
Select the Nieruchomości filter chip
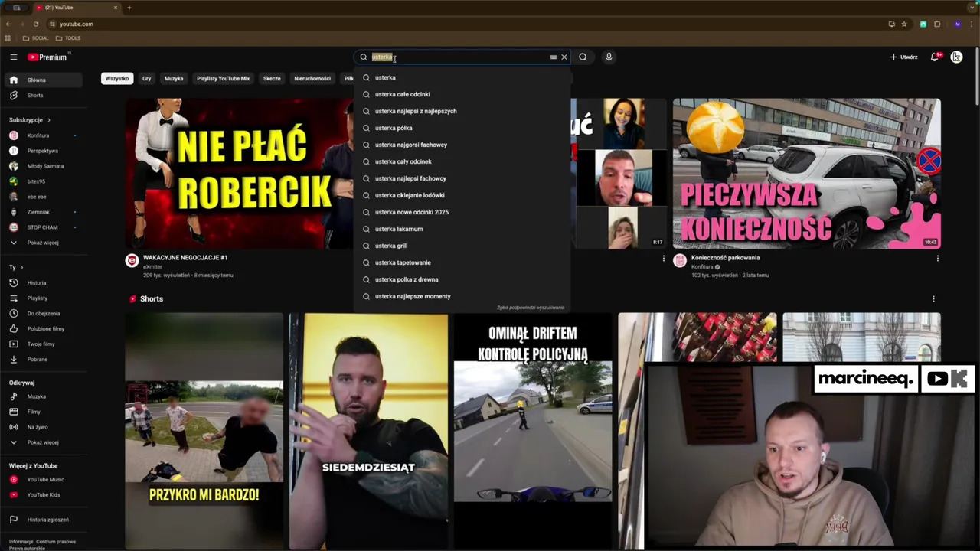(312, 78)
